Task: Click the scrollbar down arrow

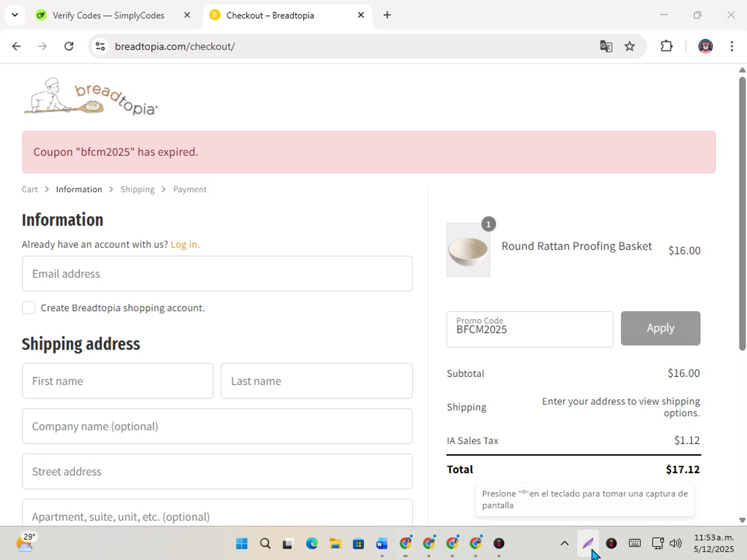Action: point(742,520)
